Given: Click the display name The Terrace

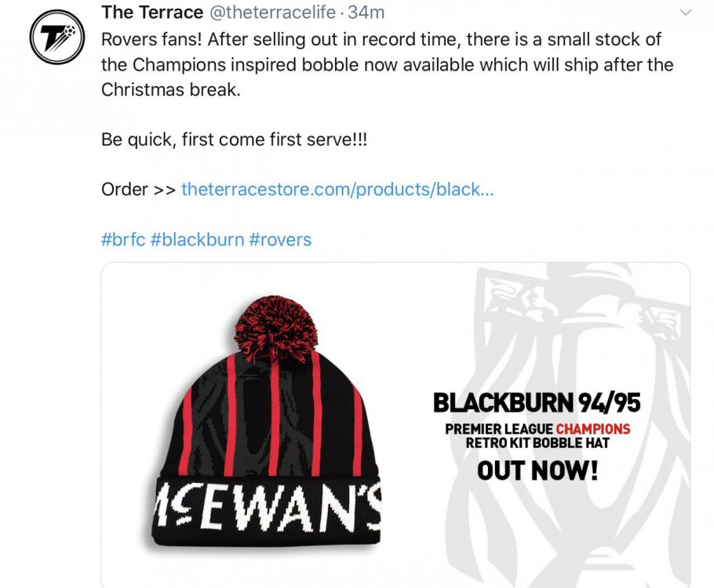Looking at the screenshot, I should pyautogui.click(x=151, y=12).
